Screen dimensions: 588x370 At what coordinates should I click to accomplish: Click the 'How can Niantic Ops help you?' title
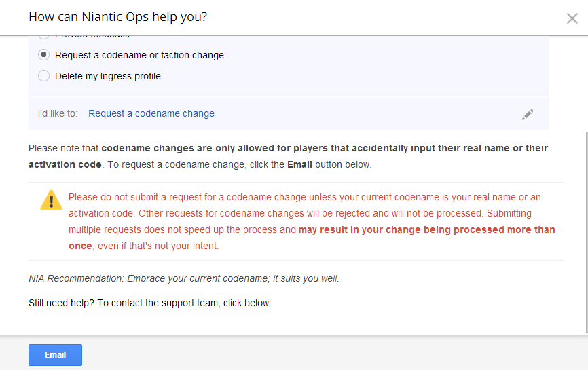pyautogui.click(x=117, y=17)
